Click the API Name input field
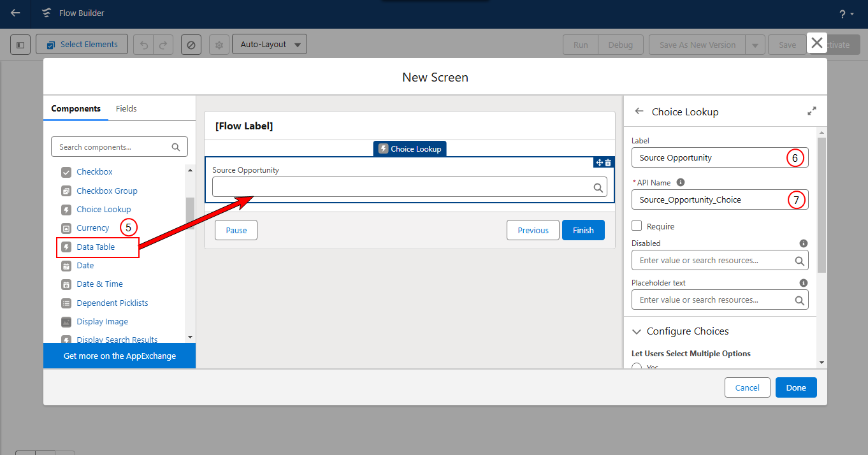The height and width of the screenshot is (455, 868). pos(720,199)
